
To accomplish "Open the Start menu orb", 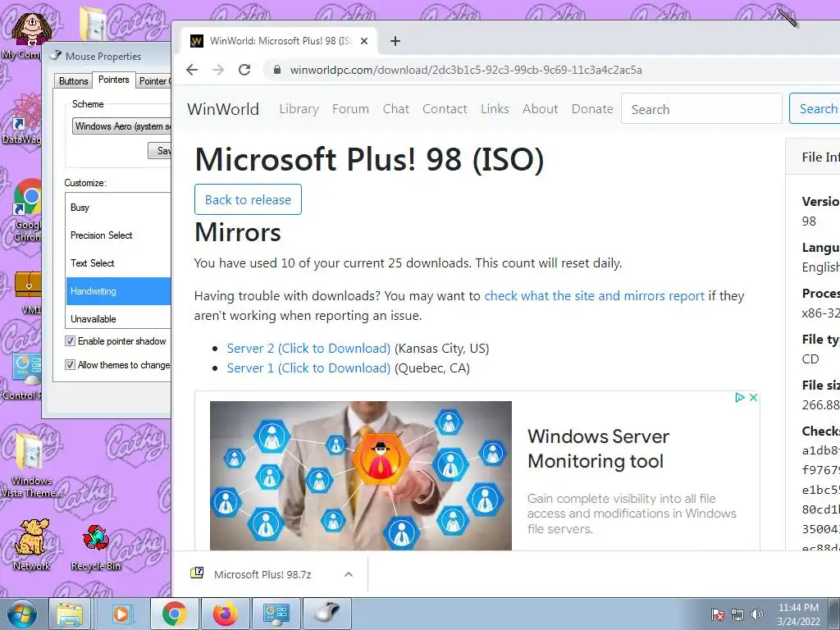I will pyautogui.click(x=21, y=614).
